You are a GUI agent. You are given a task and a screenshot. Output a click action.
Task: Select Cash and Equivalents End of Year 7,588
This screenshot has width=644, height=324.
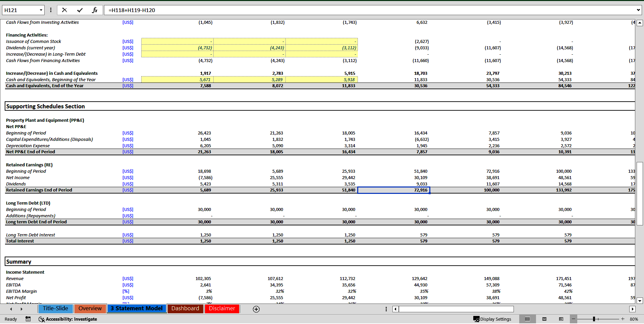click(177, 86)
